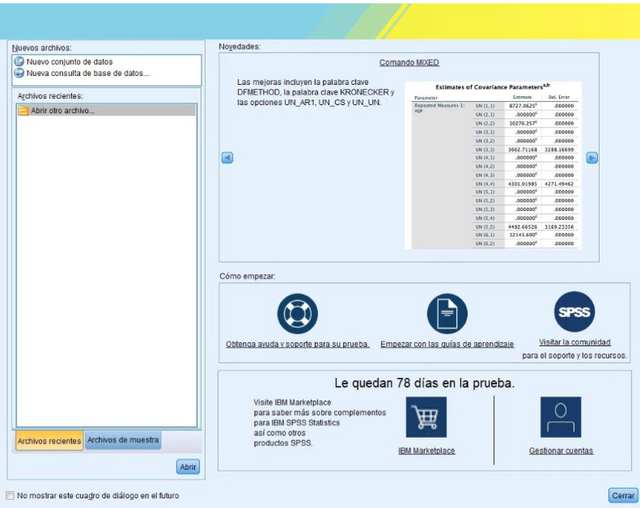Screen dimensions: 640x508
Task: Select Nueva consulta de base de datos entry
Action: (x=87, y=73)
